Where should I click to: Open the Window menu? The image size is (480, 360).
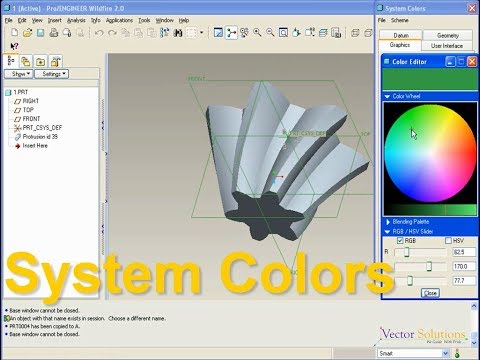[x=165, y=20]
